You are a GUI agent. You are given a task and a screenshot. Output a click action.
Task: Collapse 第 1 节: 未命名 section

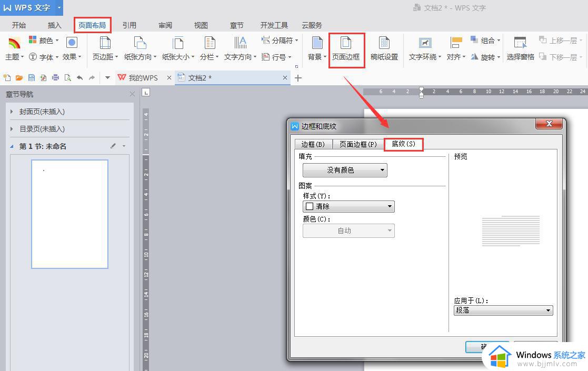(12, 146)
